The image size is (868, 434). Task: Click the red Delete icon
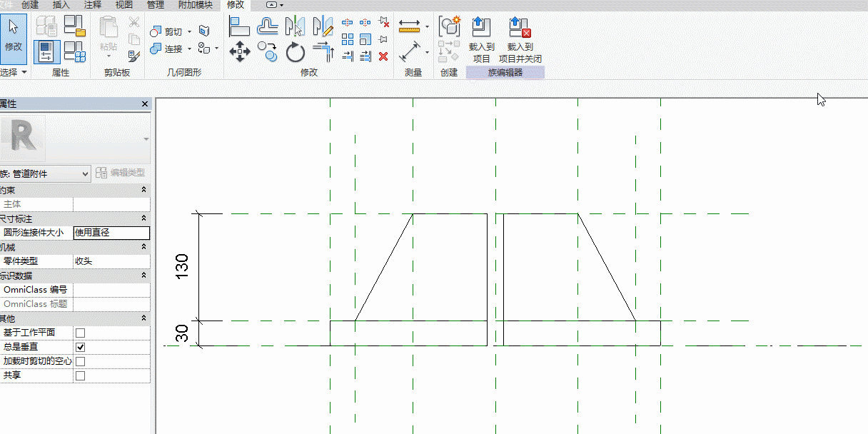click(383, 56)
